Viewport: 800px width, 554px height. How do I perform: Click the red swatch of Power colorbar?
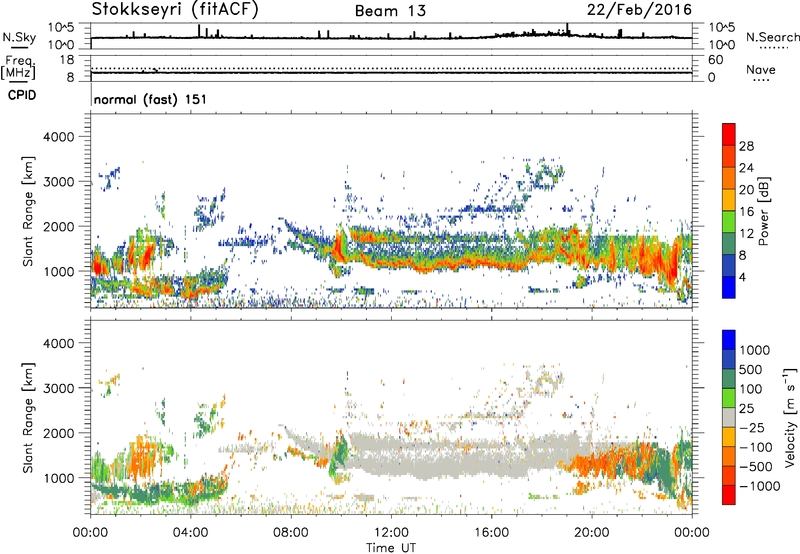coord(729,134)
